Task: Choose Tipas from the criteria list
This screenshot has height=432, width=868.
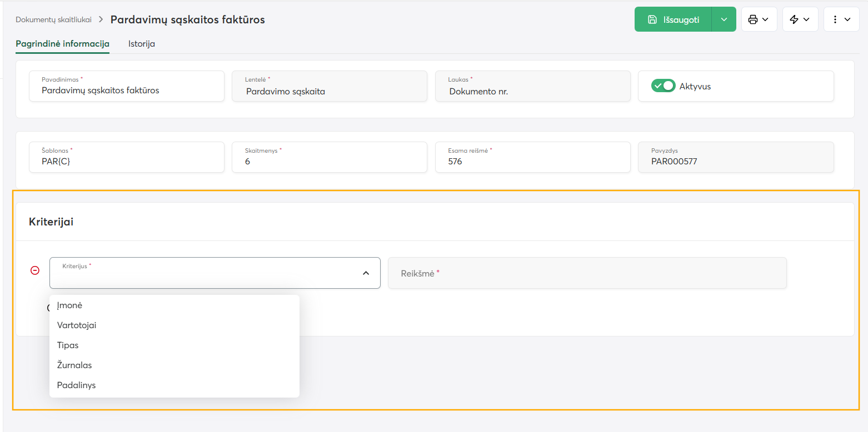Action: [174, 345]
